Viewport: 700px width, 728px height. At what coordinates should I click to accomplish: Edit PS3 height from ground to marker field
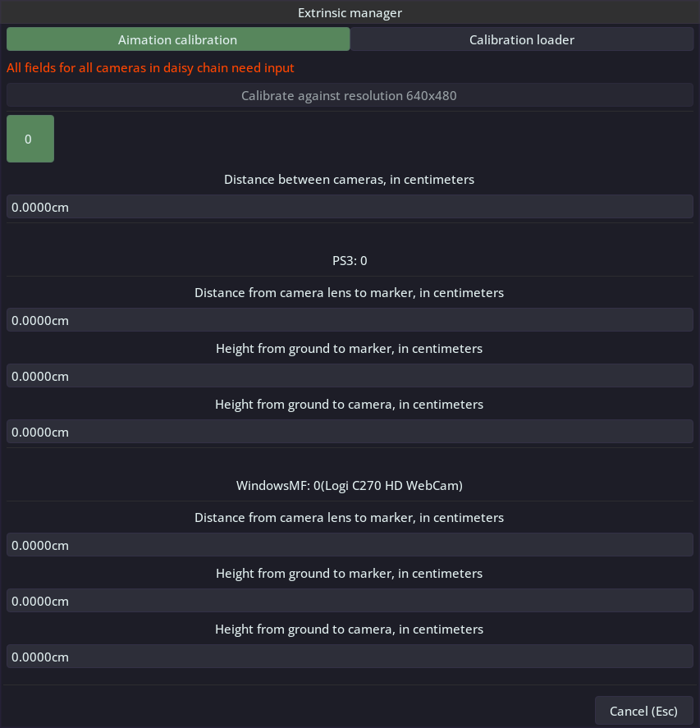pyautogui.click(x=350, y=376)
